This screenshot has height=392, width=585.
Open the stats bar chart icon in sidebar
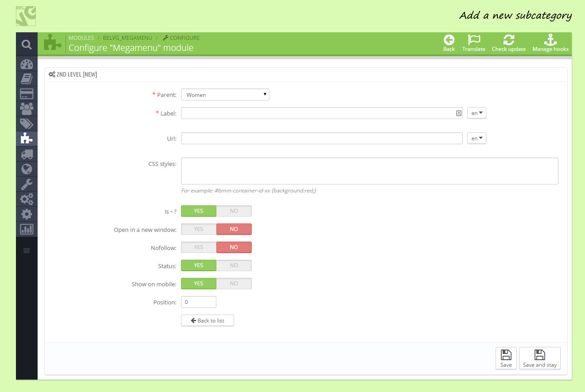click(x=27, y=229)
